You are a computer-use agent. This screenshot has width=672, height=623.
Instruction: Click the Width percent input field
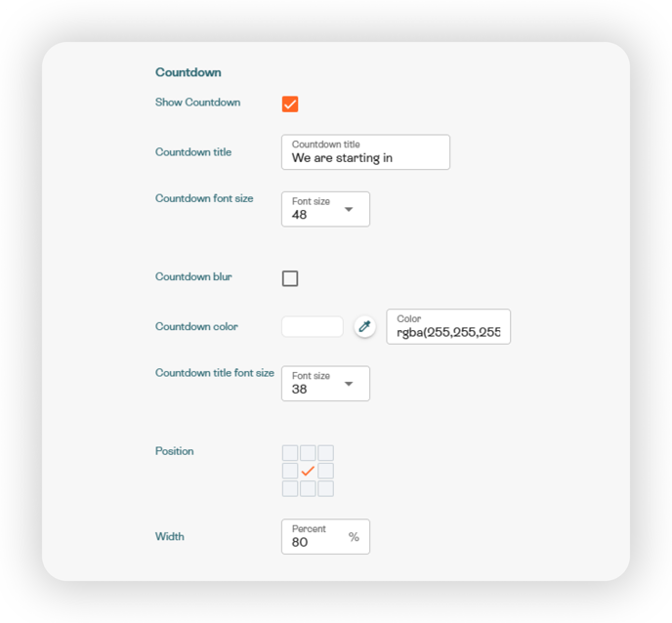(325, 536)
